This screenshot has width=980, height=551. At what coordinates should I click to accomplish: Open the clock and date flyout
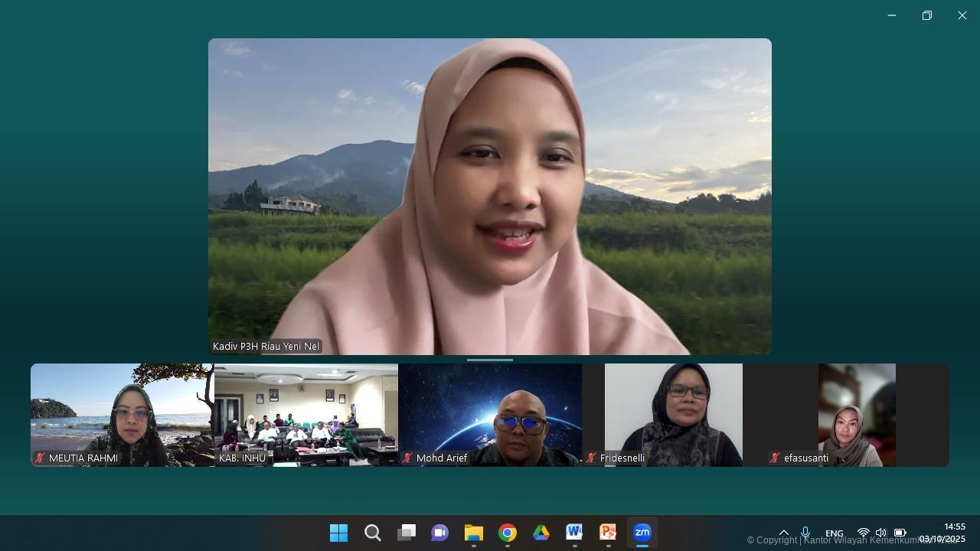pyautogui.click(x=942, y=533)
